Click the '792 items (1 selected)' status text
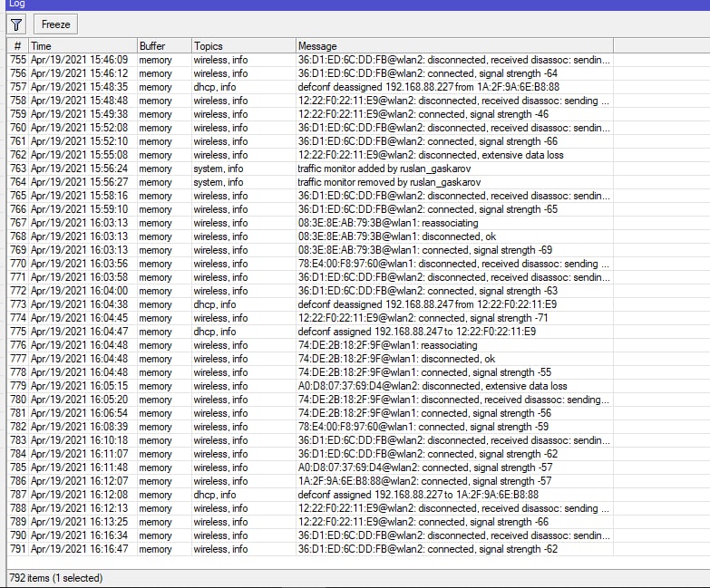 pyautogui.click(x=55, y=578)
